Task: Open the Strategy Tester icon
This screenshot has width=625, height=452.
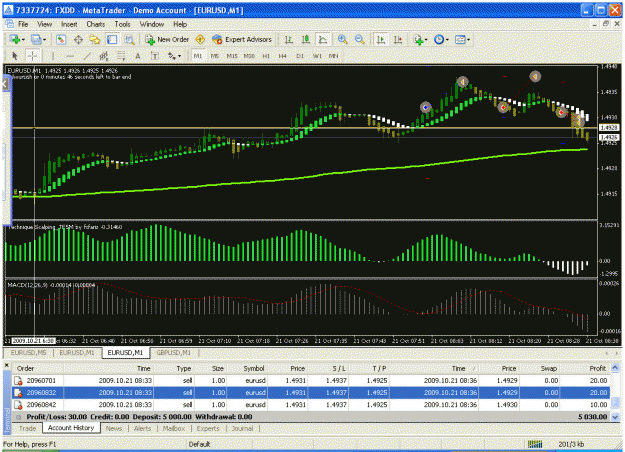Action: (129, 39)
